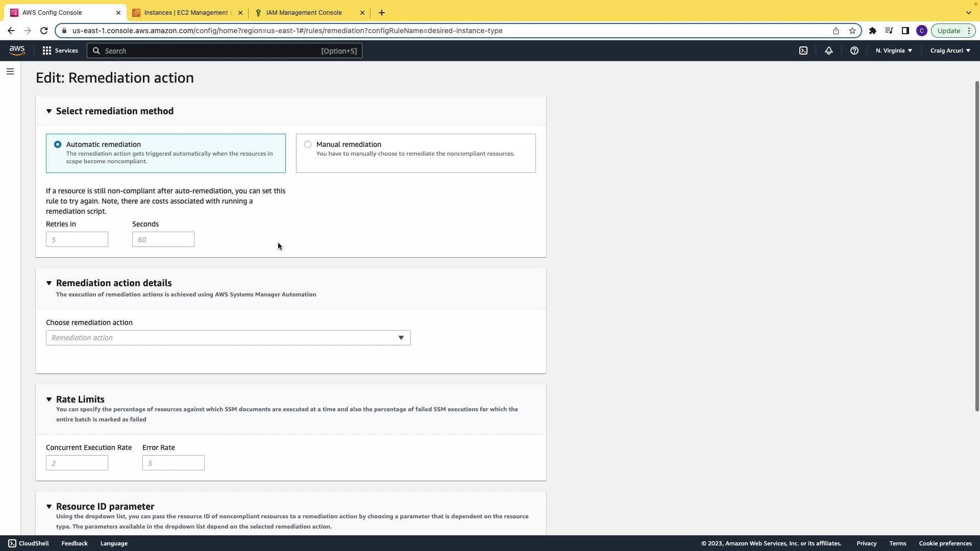Click the help question mark icon
The width and height of the screenshot is (980, 551).
[854, 51]
